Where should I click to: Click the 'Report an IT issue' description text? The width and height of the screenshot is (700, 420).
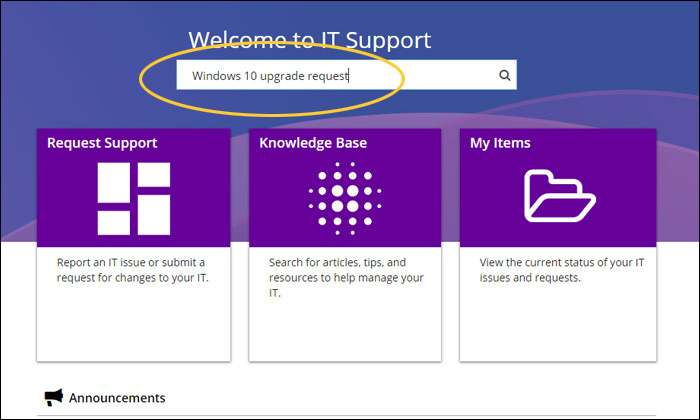[133, 270]
